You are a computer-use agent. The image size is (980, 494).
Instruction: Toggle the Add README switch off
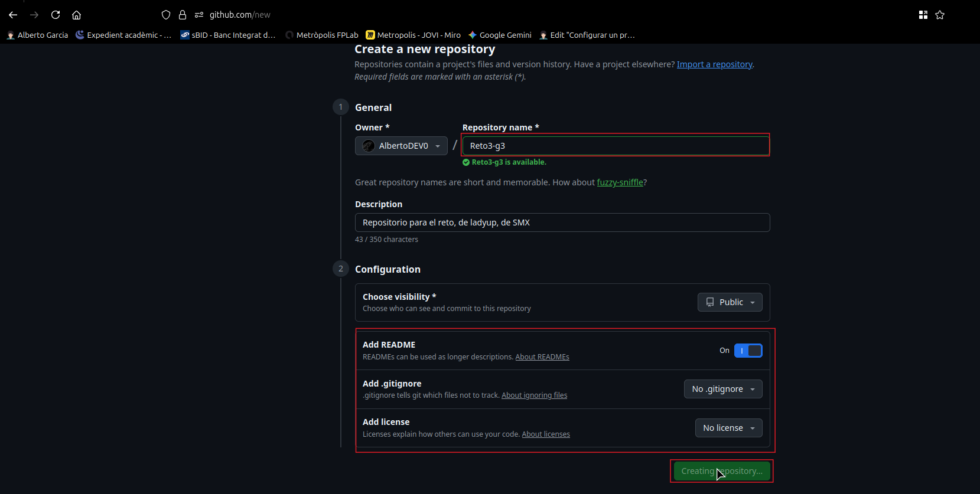click(x=748, y=351)
